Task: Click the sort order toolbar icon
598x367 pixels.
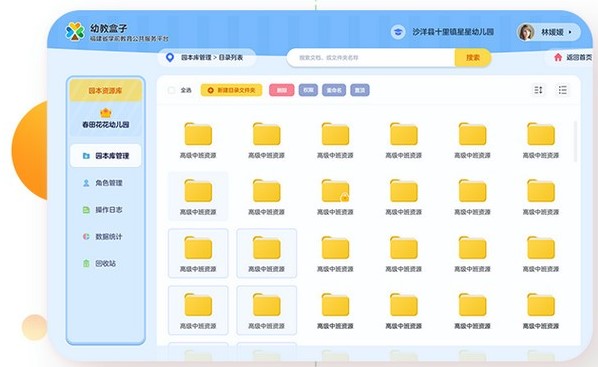Action: [539, 90]
